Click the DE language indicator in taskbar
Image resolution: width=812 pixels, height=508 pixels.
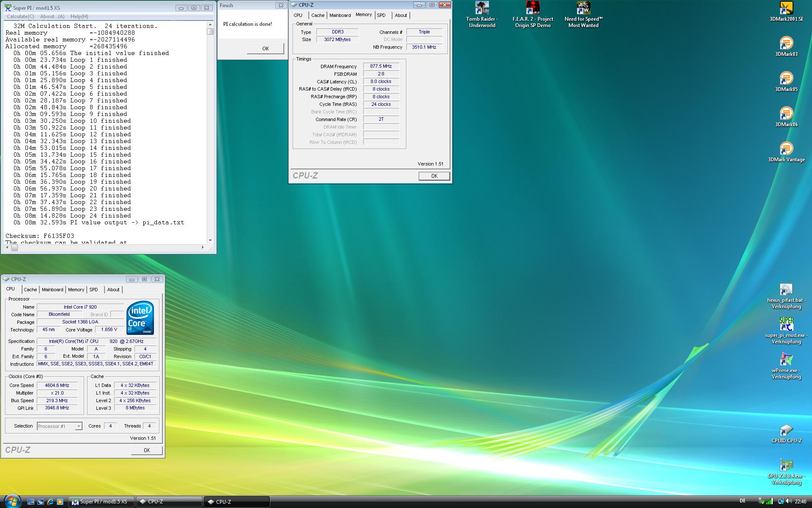tap(743, 501)
